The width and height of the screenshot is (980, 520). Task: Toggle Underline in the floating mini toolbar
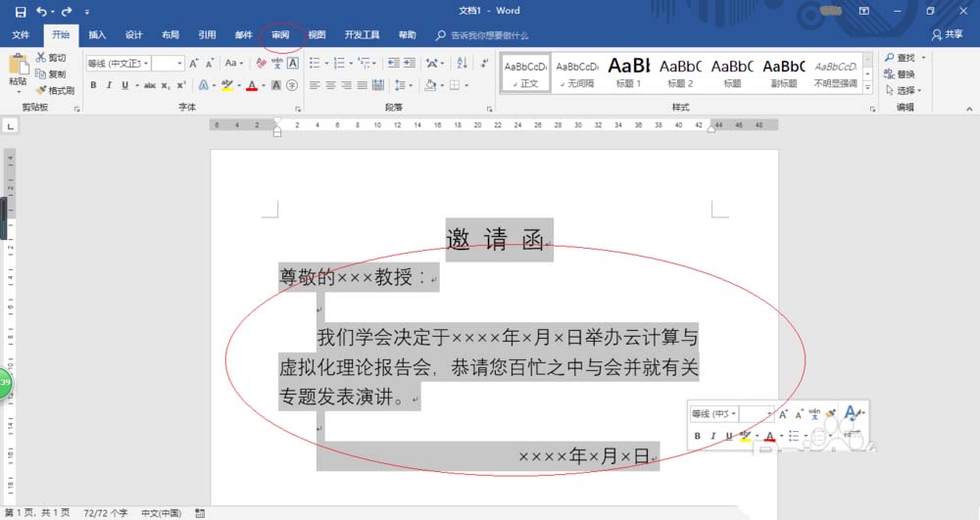click(728, 436)
